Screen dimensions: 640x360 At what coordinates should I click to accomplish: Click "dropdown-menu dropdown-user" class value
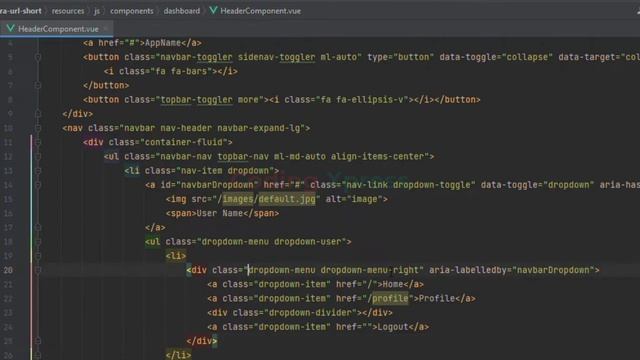pos(271,242)
